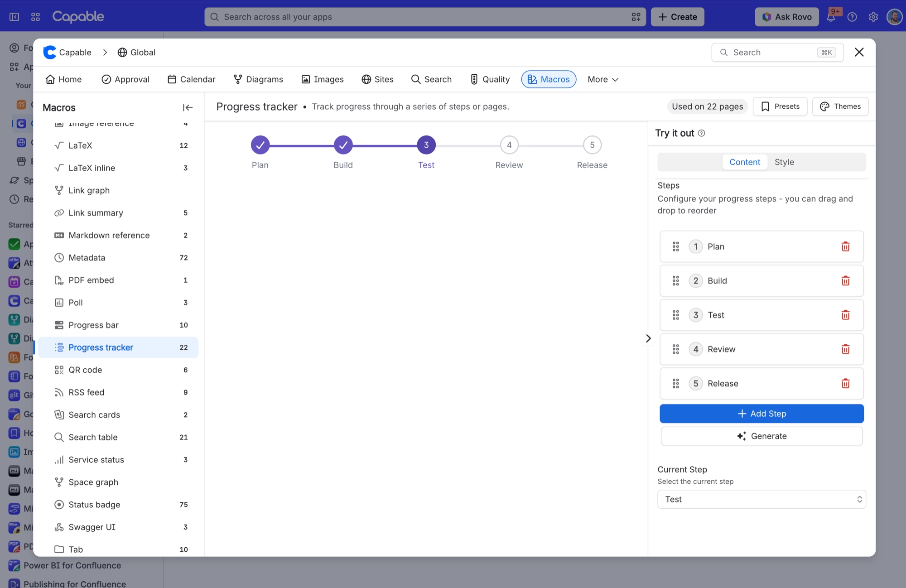Screen dimensions: 906x588
Task: Expand the More dropdown menu
Action: 603,79
